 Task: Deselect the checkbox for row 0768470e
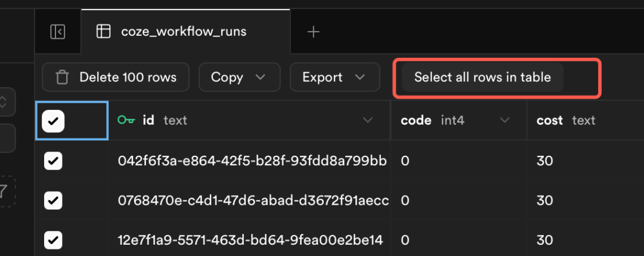[x=54, y=201]
